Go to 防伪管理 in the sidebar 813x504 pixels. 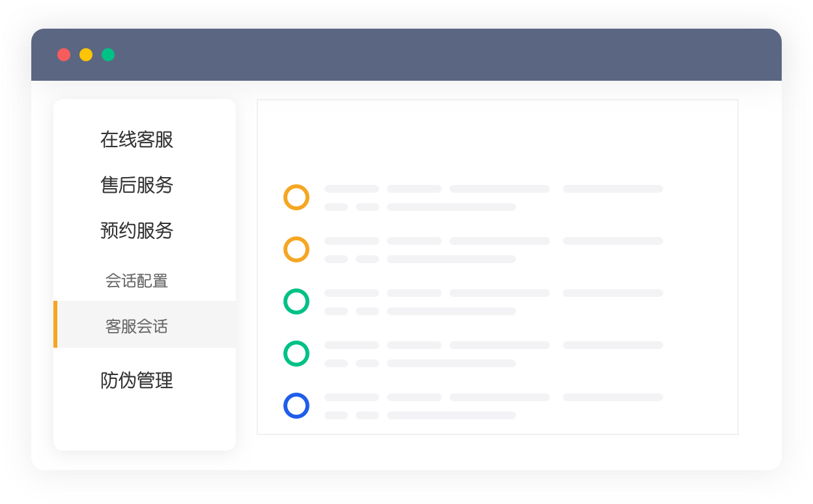137,380
